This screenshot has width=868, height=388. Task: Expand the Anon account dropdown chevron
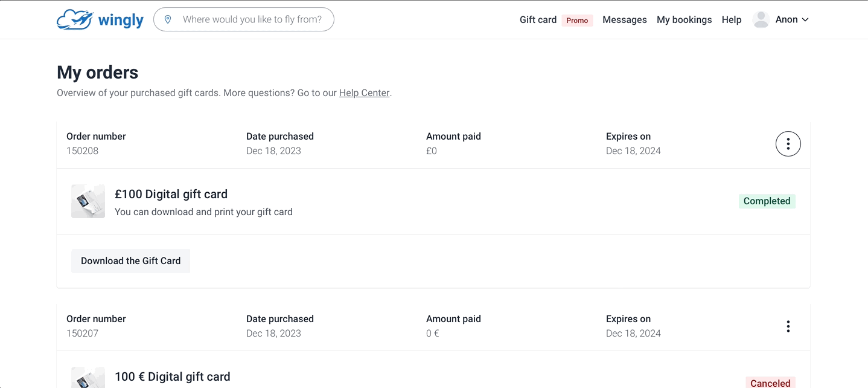point(805,20)
